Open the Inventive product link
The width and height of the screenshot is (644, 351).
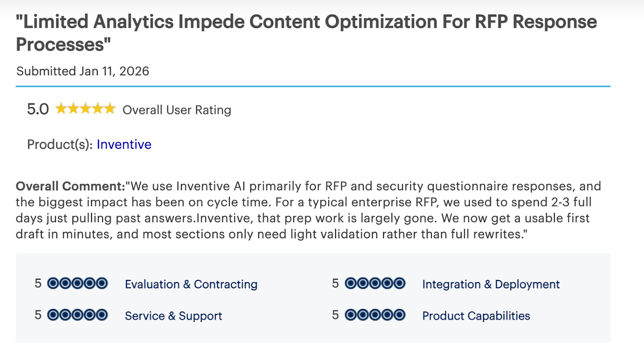(124, 144)
